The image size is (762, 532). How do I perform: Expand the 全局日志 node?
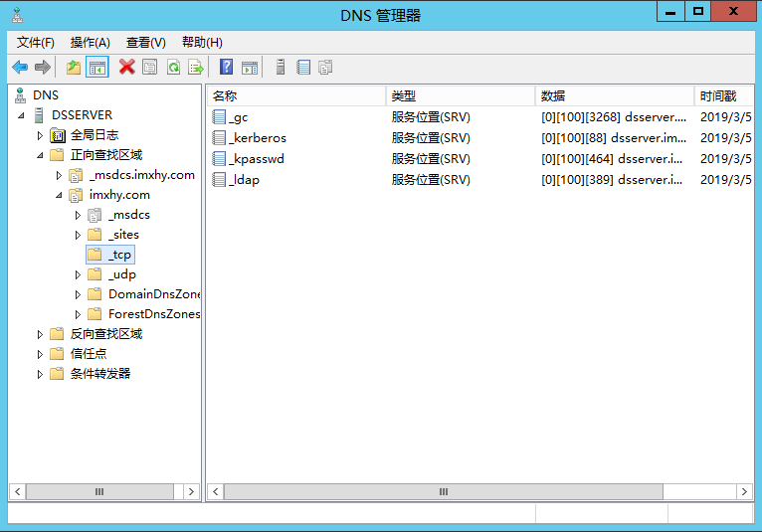pyautogui.click(x=41, y=135)
